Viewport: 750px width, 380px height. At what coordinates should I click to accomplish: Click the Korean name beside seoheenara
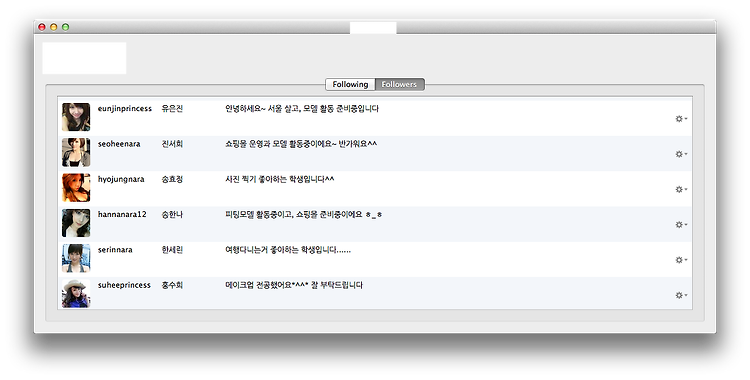tap(172, 144)
